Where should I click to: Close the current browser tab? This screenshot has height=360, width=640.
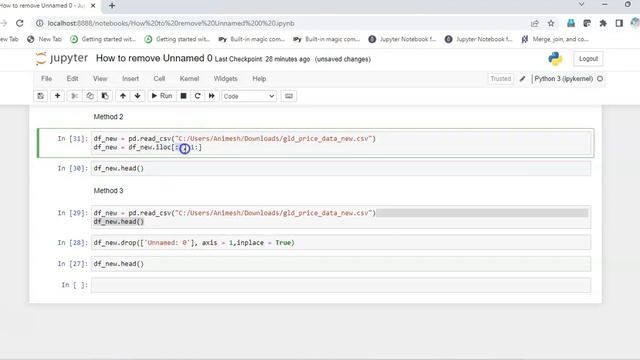click(93, 6)
